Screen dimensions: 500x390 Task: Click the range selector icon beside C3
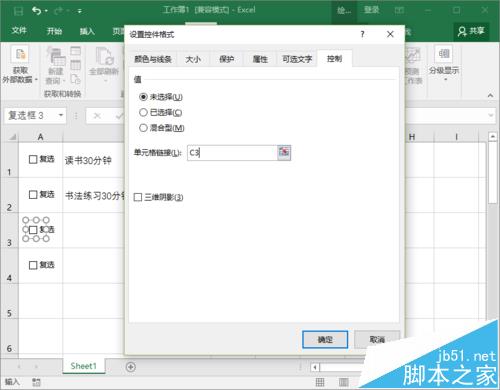pos(284,152)
